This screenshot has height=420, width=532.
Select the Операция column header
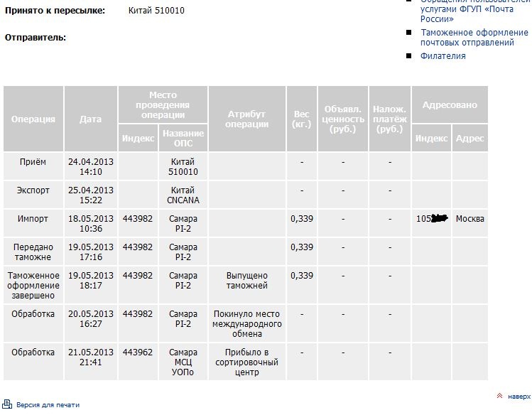33,119
